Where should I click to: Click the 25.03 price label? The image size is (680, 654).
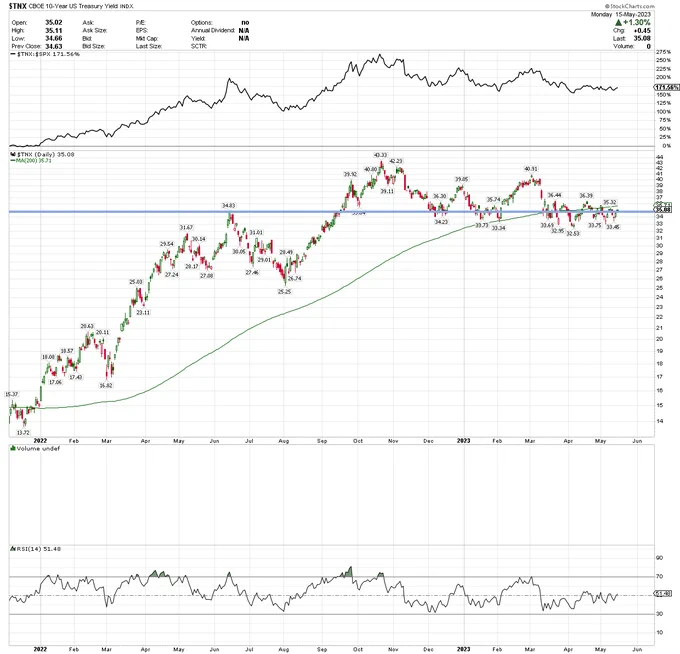click(136, 282)
